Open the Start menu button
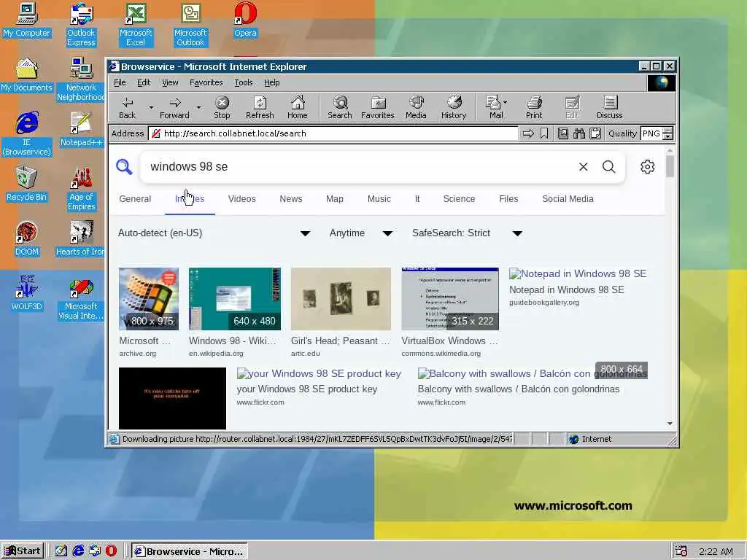 click(23, 551)
